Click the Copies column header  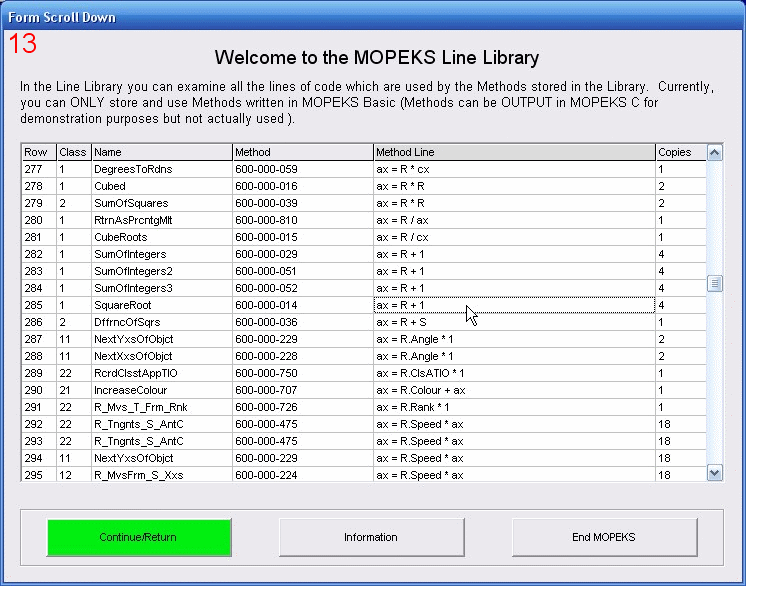coord(681,152)
